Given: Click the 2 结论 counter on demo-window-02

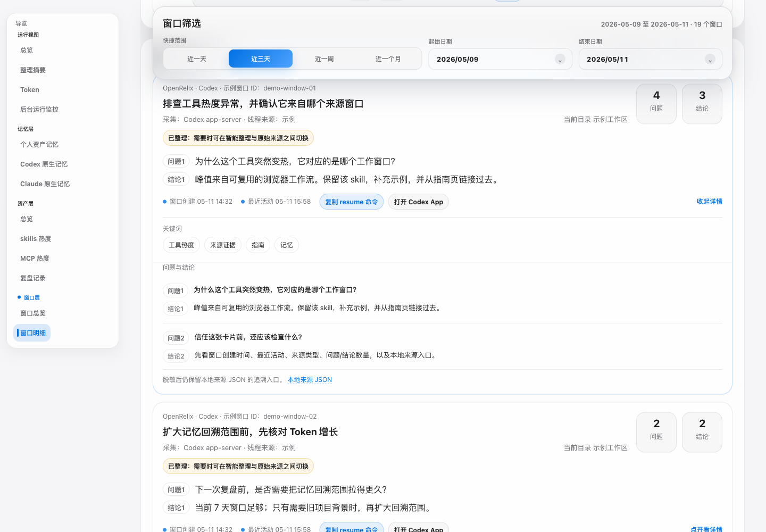Looking at the screenshot, I should point(702,432).
